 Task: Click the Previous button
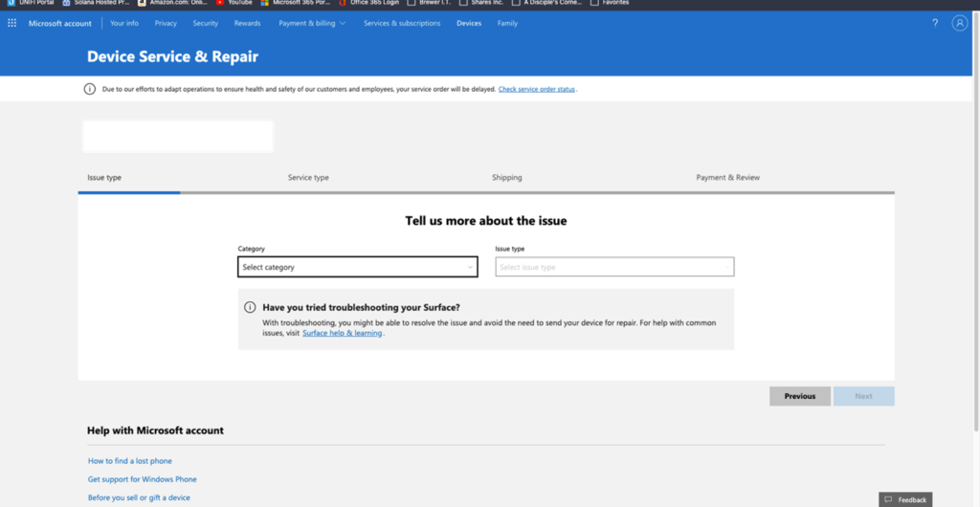pyautogui.click(x=800, y=396)
